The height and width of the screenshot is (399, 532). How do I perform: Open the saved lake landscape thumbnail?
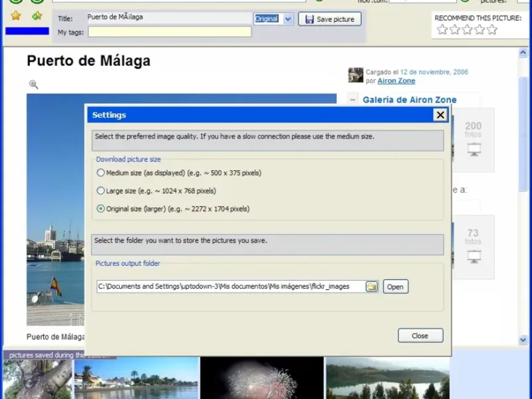pyautogui.click(x=388, y=378)
